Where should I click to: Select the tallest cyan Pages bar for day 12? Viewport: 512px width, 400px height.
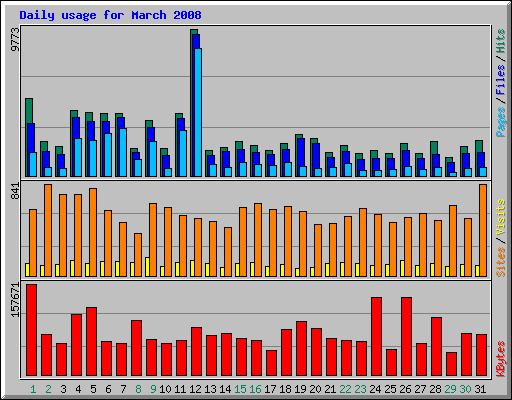click(x=198, y=112)
